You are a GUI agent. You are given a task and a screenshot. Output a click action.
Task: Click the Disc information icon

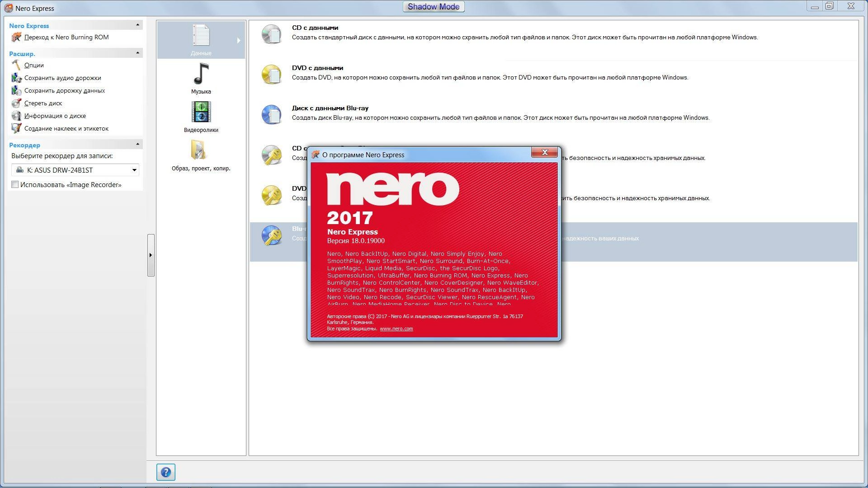pyautogui.click(x=16, y=116)
